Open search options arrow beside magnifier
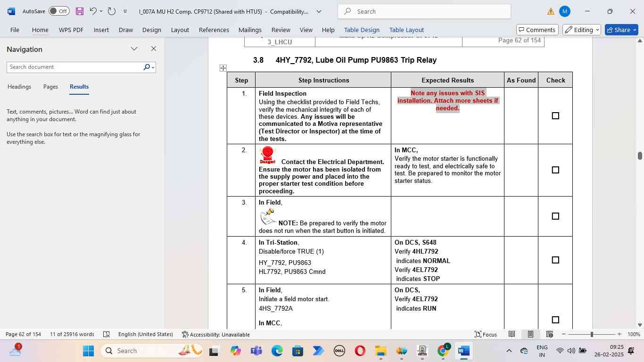644x362 pixels. point(153,67)
